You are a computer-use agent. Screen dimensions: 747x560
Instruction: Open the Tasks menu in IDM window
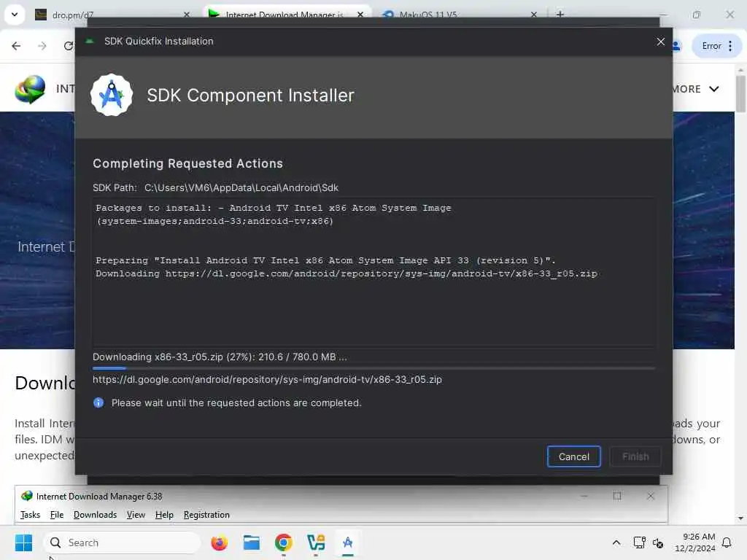(30, 515)
